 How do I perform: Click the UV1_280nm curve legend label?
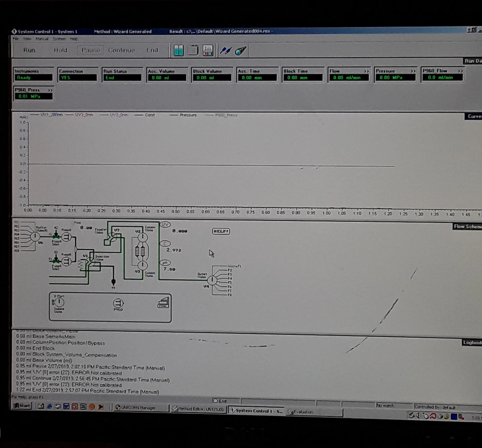click(51, 115)
